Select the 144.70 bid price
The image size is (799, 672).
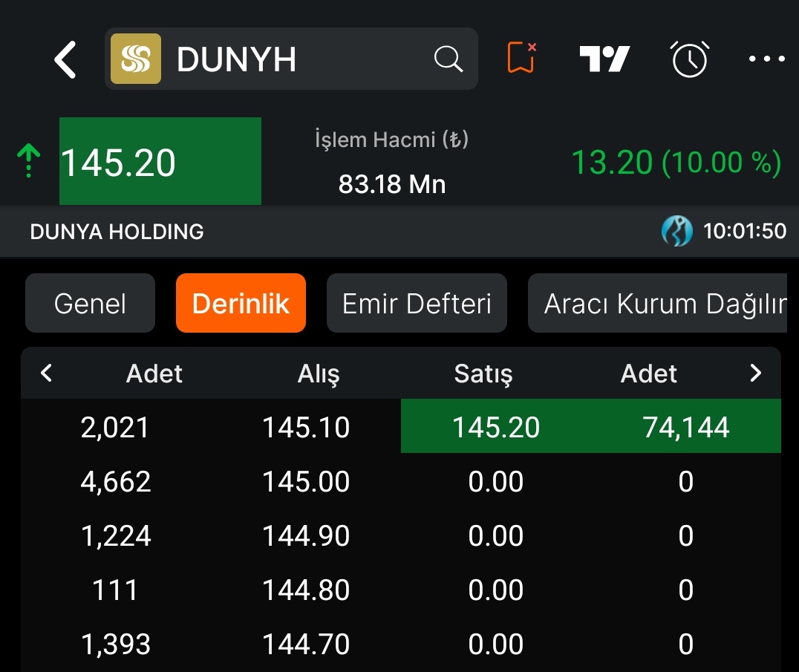(306, 644)
